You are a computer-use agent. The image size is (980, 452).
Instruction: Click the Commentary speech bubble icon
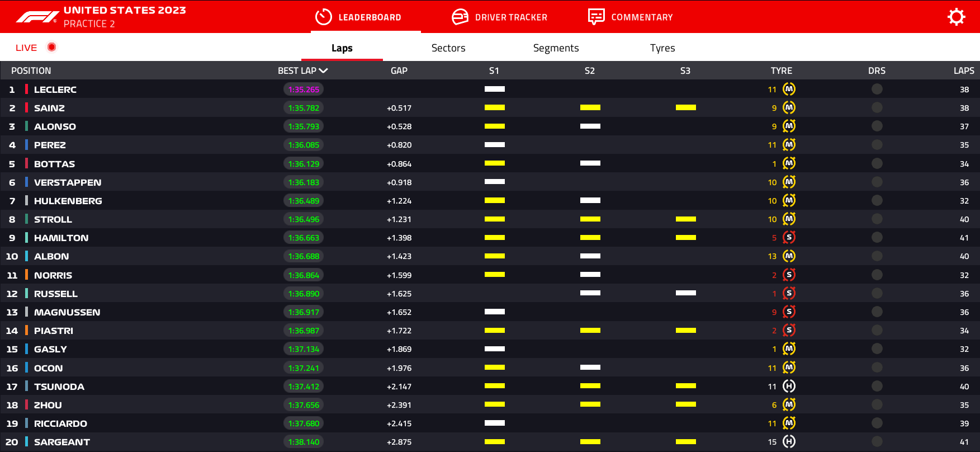tap(596, 17)
